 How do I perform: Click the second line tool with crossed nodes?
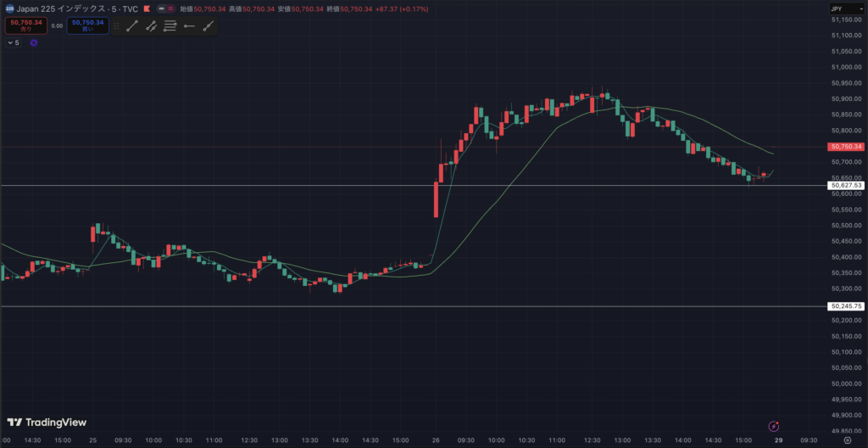151,26
